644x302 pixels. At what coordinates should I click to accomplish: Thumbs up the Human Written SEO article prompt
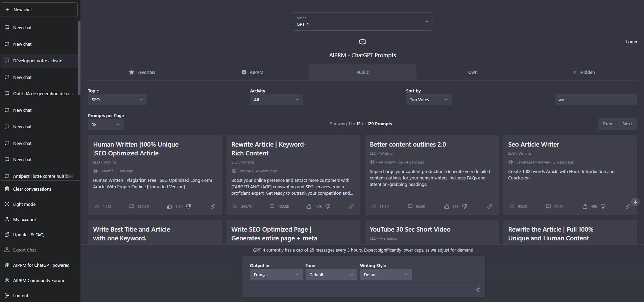click(x=169, y=207)
